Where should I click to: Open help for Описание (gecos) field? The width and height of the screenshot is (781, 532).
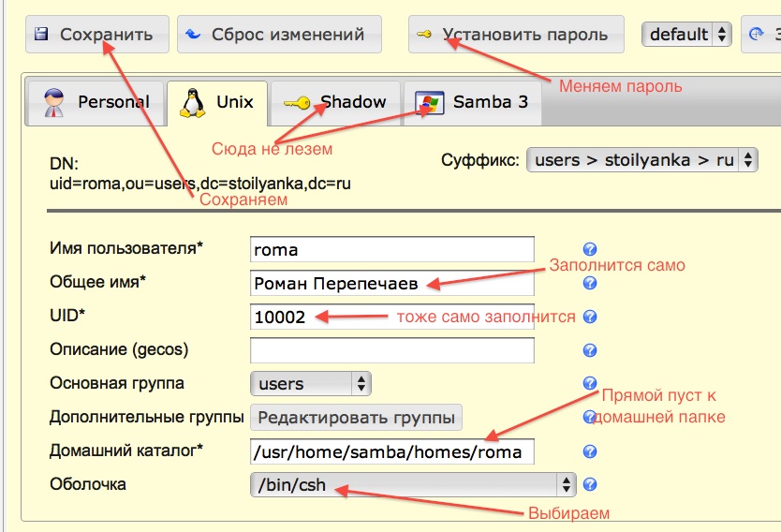590,350
